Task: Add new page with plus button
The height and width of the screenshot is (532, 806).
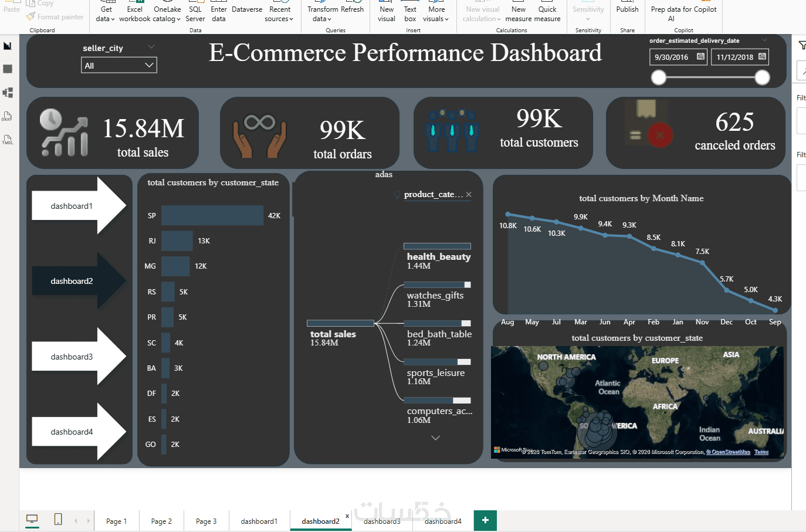Action: pos(485,520)
